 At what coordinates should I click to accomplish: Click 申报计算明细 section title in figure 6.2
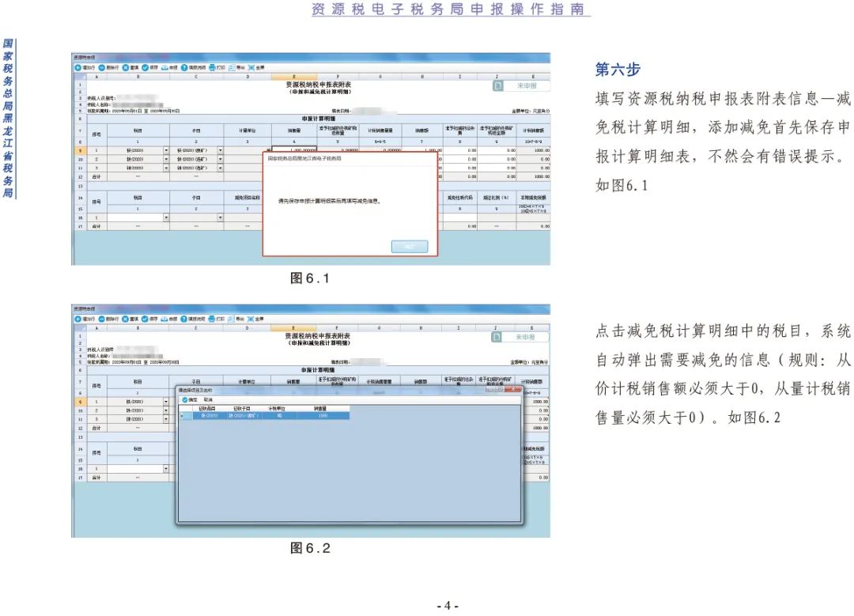click(x=318, y=370)
